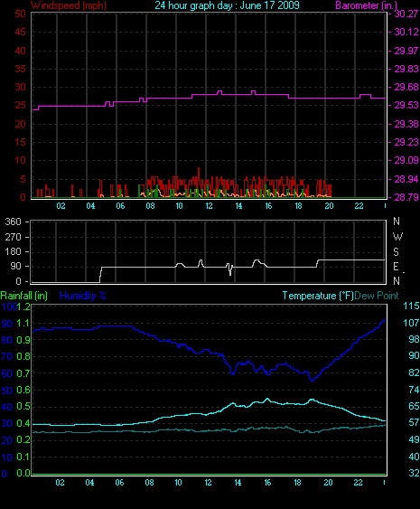The image size is (420, 509).
Task: Click red windspeed axis value 5
Action: (23, 179)
